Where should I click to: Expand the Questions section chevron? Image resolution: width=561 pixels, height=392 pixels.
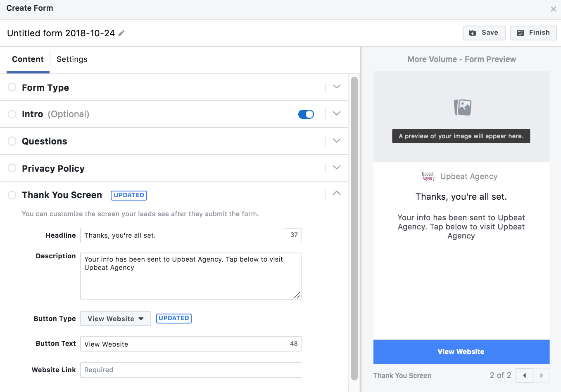[x=337, y=141]
